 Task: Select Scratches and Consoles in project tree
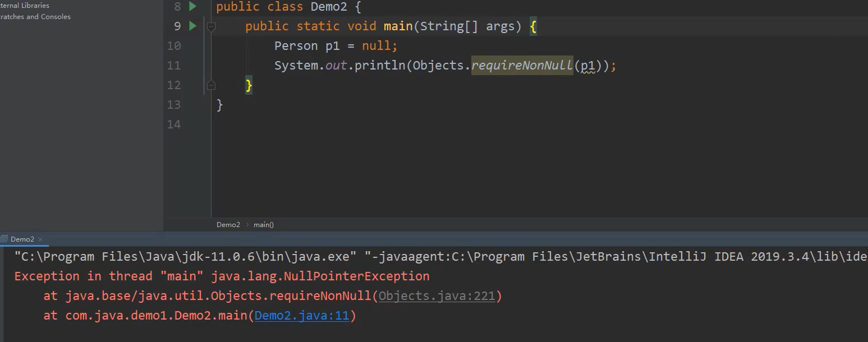[x=35, y=17]
